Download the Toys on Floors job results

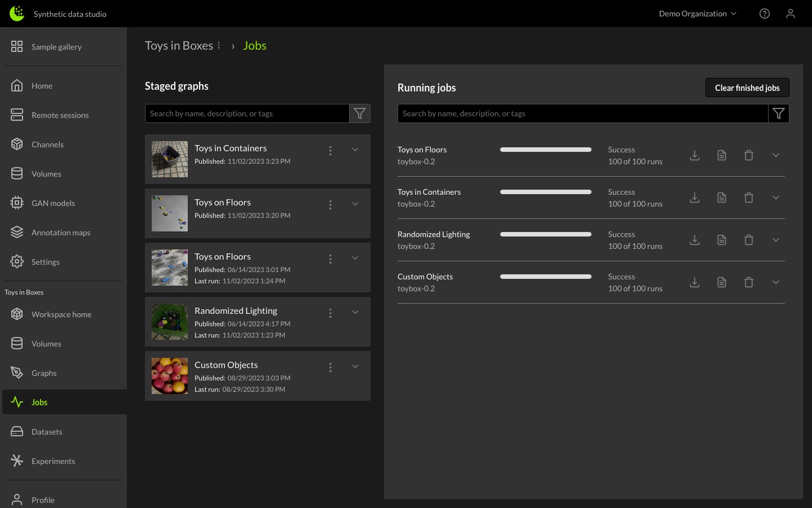(x=695, y=155)
